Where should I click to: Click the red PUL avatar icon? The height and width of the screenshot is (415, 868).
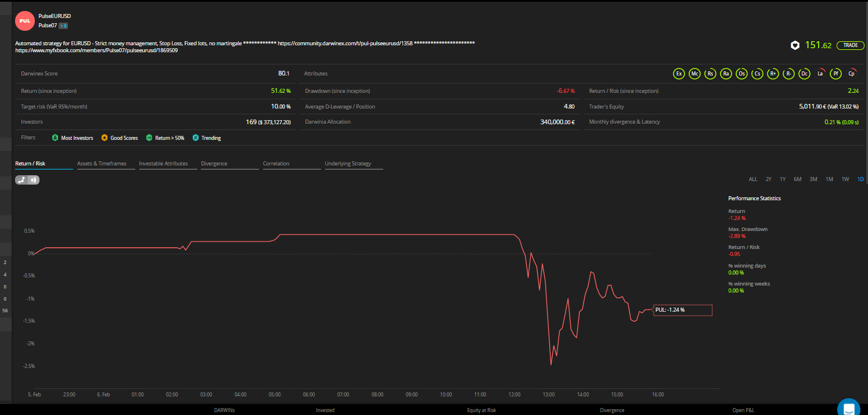coord(25,21)
